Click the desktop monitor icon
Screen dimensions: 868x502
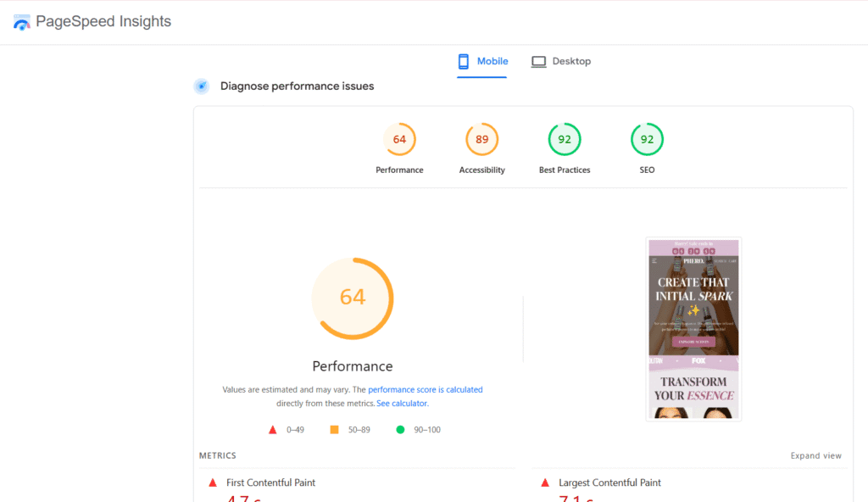click(x=537, y=61)
